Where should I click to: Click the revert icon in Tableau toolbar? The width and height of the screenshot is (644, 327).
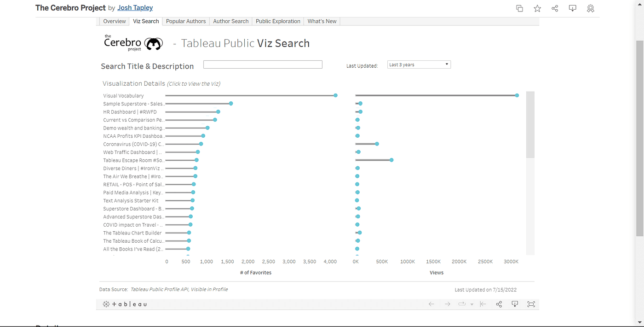483,304
